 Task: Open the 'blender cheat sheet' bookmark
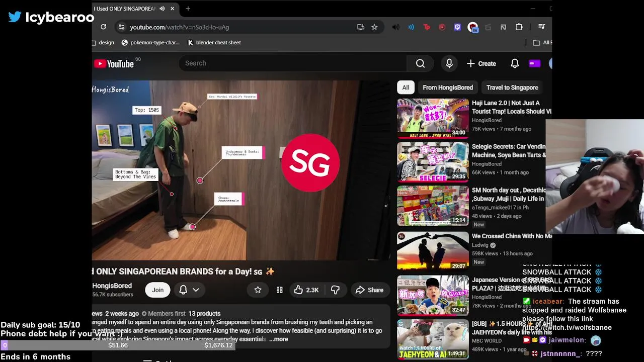pos(214,43)
